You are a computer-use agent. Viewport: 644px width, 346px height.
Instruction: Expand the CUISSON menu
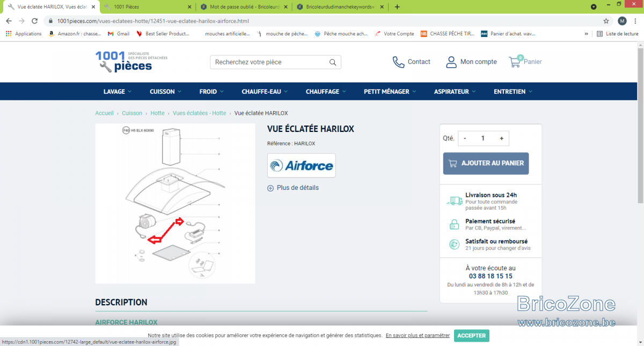tap(166, 92)
